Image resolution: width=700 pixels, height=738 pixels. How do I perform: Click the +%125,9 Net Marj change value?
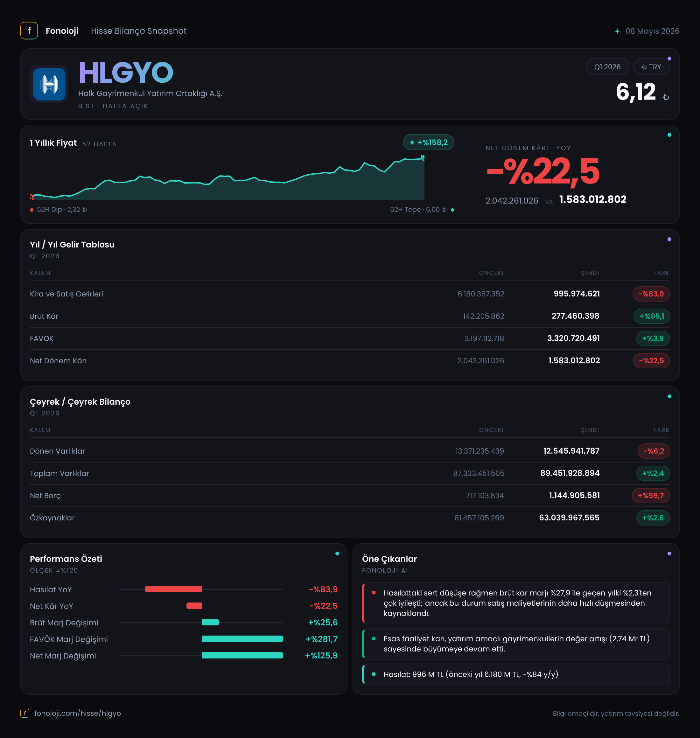tap(321, 656)
